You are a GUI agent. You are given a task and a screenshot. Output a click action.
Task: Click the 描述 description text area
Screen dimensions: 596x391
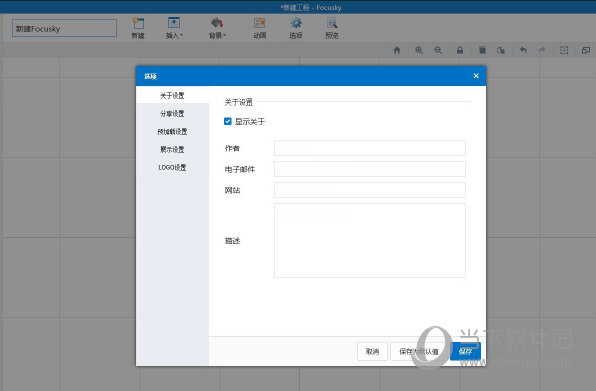(x=370, y=241)
